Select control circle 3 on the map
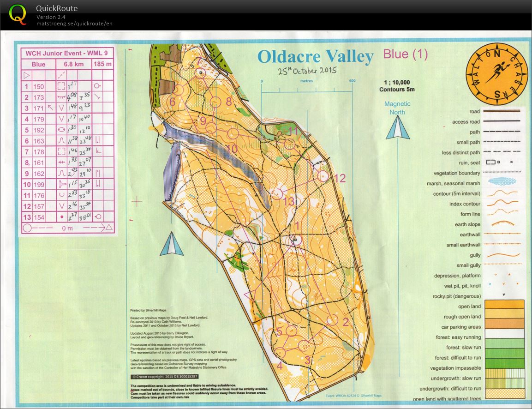Image resolution: width=532 pixels, height=409 pixels. 304,346
